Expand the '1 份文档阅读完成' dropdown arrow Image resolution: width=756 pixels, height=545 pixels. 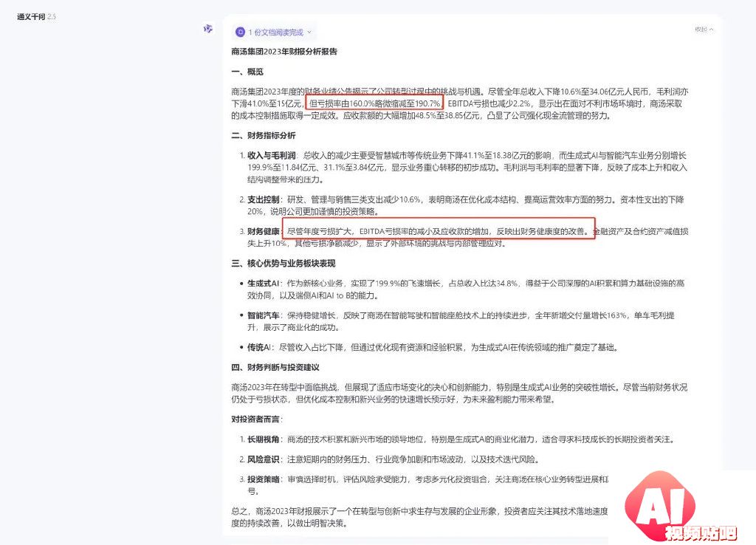click(309, 32)
